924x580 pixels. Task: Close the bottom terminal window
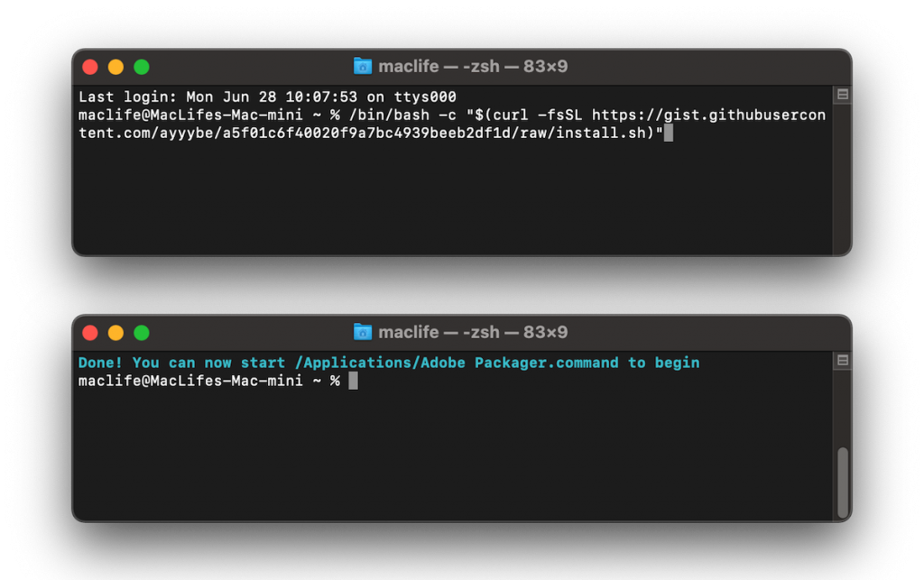[x=90, y=333]
